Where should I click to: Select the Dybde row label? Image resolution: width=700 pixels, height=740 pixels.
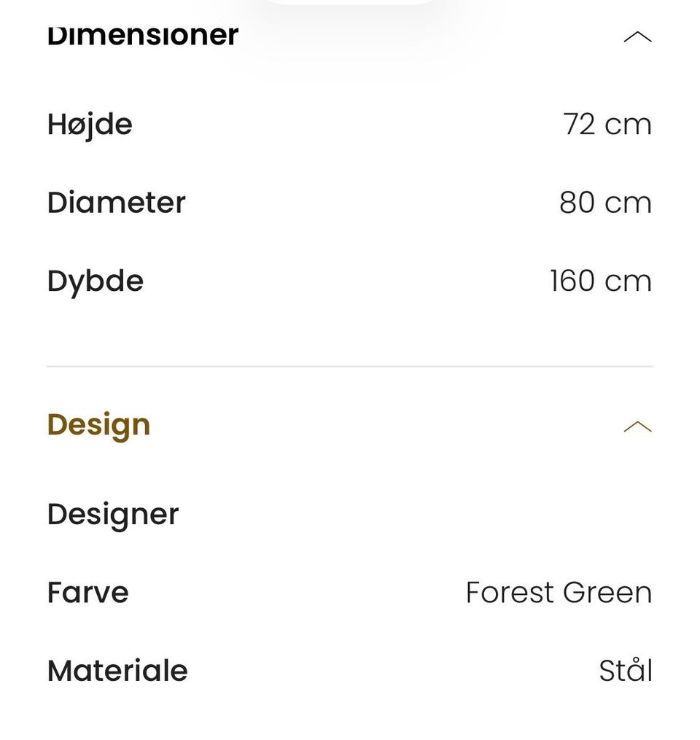[x=96, y=282]
